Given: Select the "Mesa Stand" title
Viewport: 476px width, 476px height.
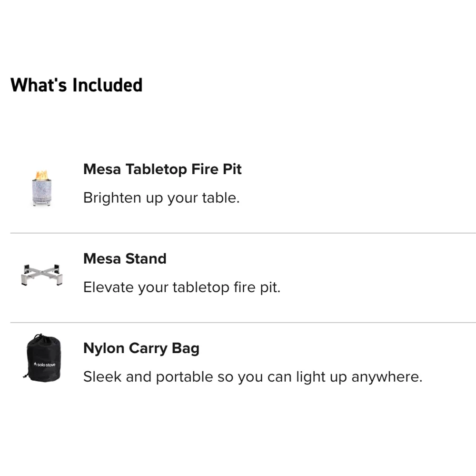Looking at the screenshot, I should pyautogui.click(x=125, y=258).
